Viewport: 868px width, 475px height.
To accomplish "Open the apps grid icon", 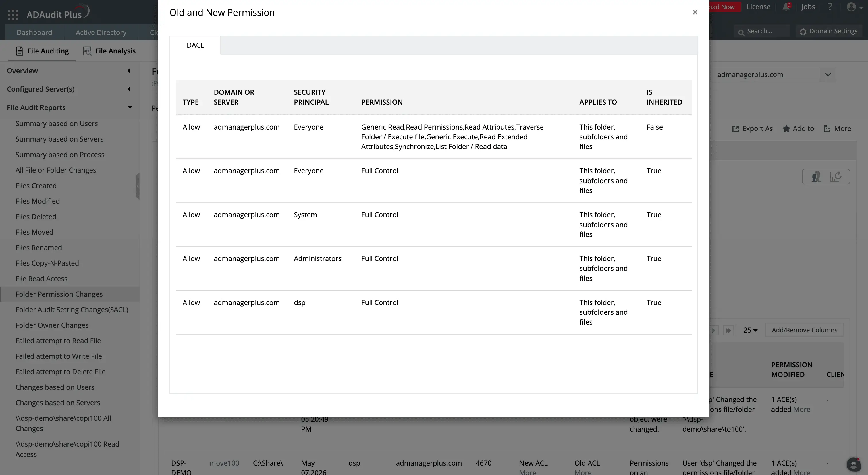I will point(13,14).
